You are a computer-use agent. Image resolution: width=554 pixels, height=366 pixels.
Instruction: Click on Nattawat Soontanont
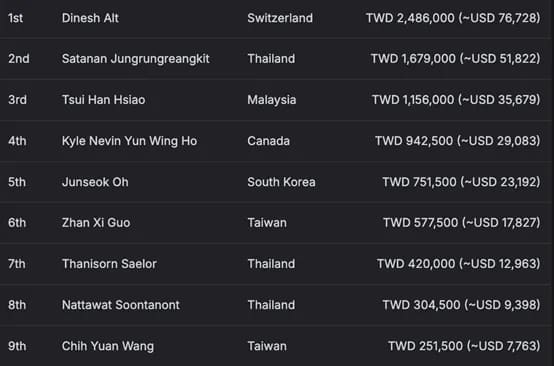coord(121,305)
